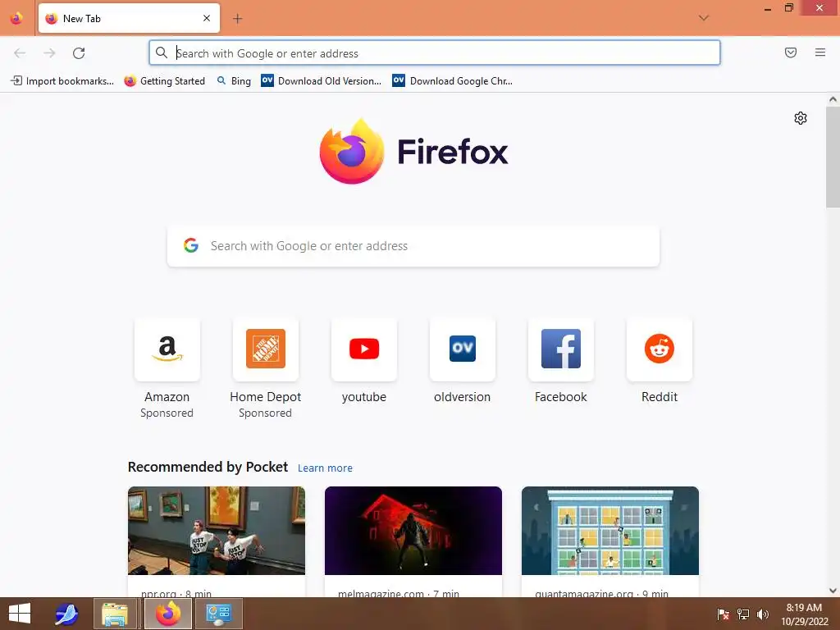Screen dimensions: 840x630
Task: Open Download Google Chr... bookmark
Action: [x=453, y=81]
